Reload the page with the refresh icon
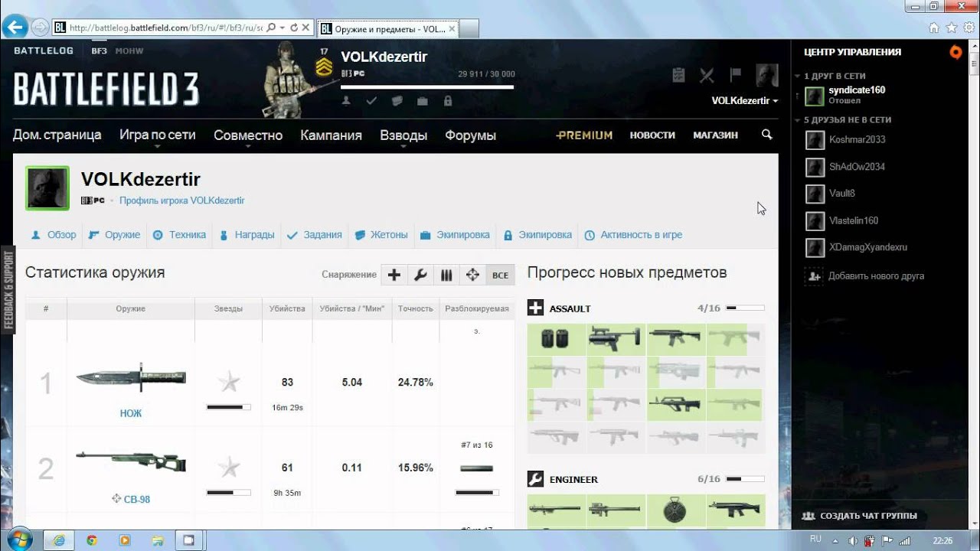Viewport: 980px width, 551px height. coord(294,28)
